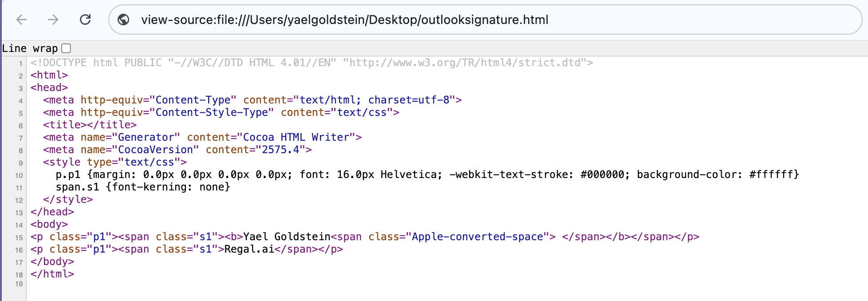This screenshot has height=301, width=868.
Task: Click the closing </style> tag
Action: pyautogui.click(x=68, y=199)
